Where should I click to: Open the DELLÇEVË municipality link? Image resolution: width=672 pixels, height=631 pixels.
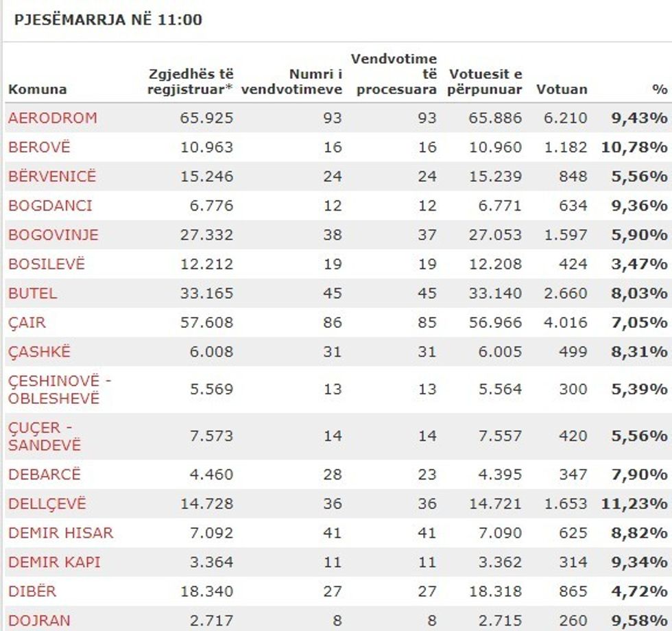47,504
